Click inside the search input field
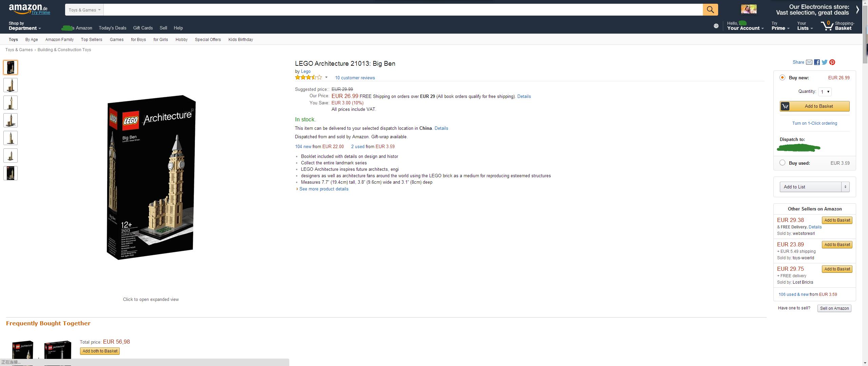 (403, 10)
